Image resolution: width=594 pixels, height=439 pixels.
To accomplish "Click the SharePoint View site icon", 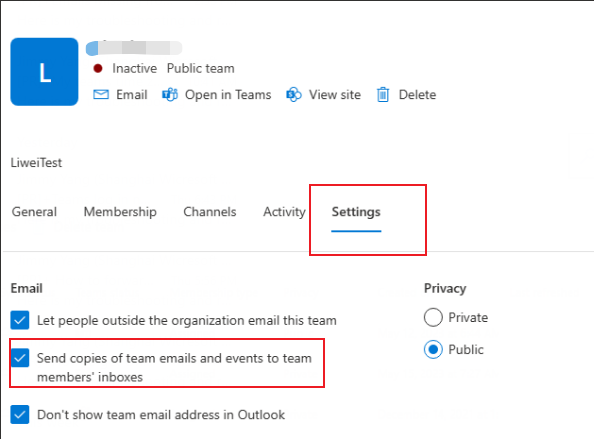I will pyautogui.click(x=294, y=94).
